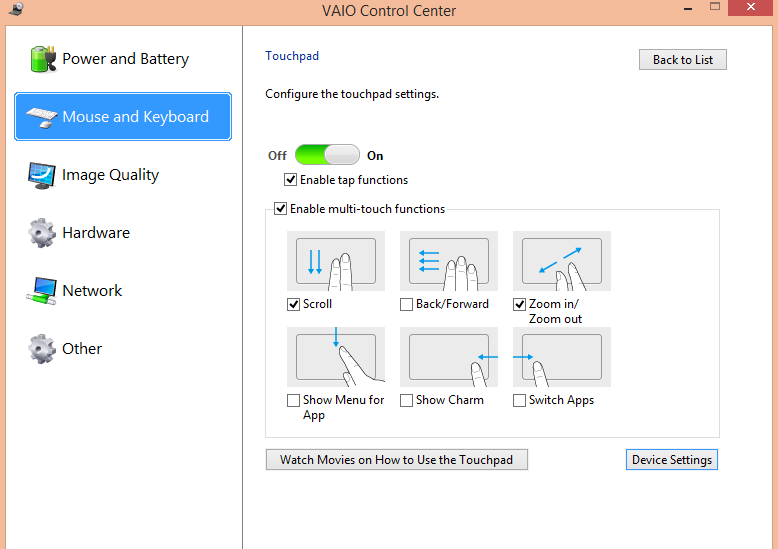Screen dimensions: 778x549
Task: Click the pinch zoom gesture illustration
Action: point(562,261)
